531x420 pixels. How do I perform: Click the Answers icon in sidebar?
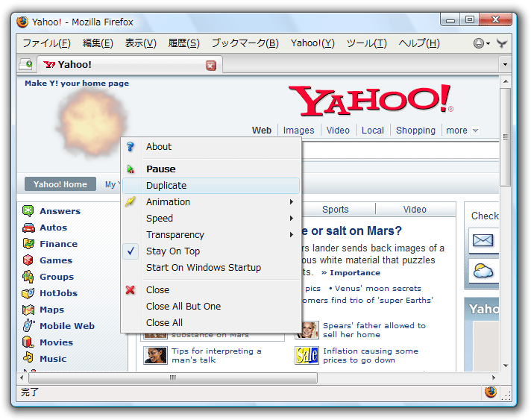[x=28, y=211]
